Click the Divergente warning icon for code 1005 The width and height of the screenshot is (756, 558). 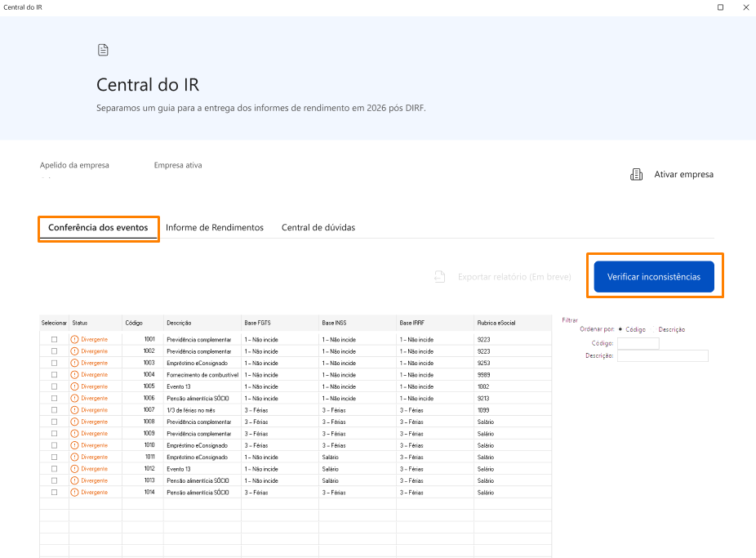pos(75,386)
